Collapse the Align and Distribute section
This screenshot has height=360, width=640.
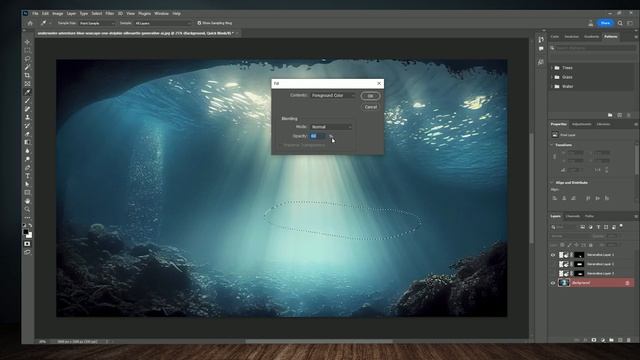click(x=552, y=182)
